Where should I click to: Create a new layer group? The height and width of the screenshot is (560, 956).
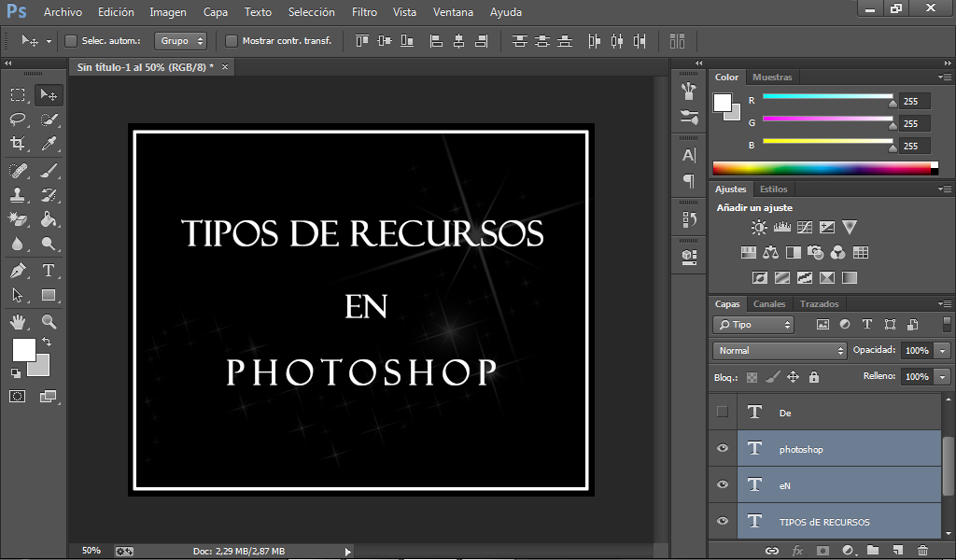873,551
